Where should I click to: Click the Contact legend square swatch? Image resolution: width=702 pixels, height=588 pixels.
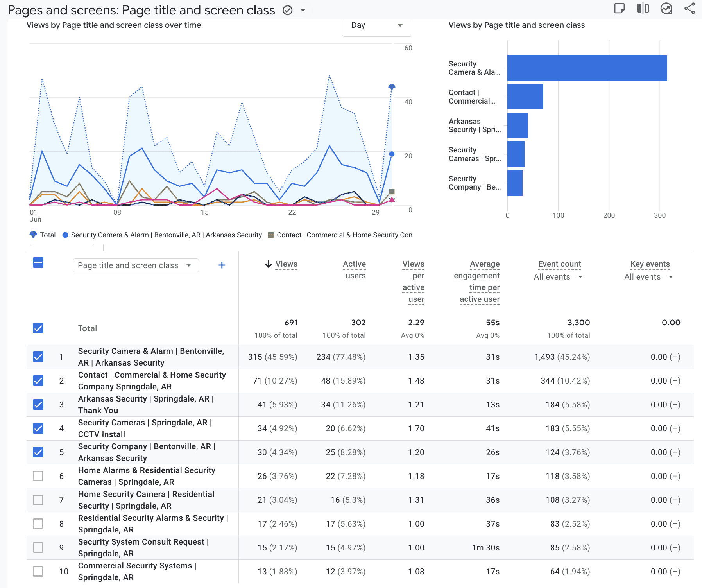pyautogui.click(x=271, y=235)
